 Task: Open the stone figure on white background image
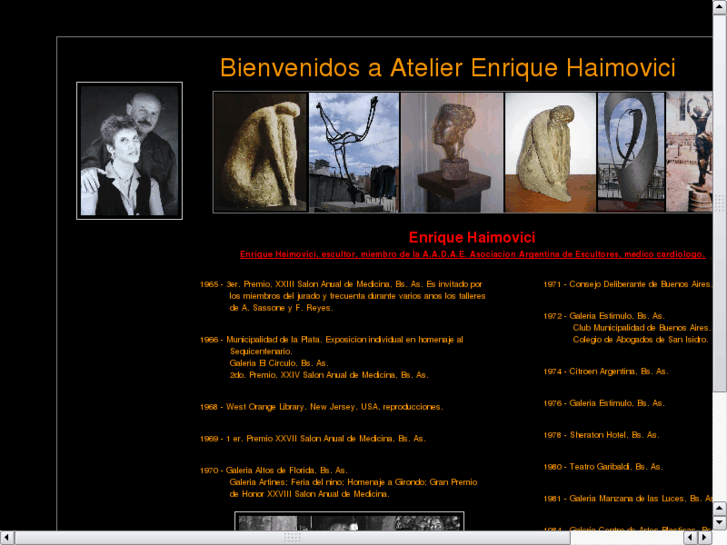click(x=550, y=152)
